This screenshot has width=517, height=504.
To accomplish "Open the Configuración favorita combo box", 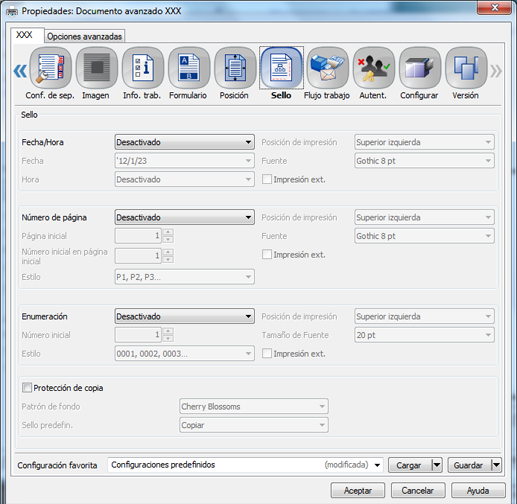I will coord(245,465).
